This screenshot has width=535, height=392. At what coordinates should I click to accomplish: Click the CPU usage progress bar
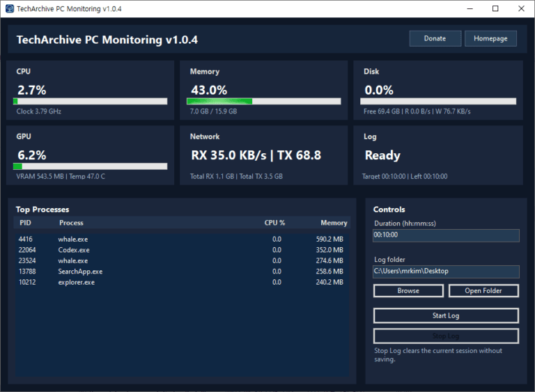(91, 101)
